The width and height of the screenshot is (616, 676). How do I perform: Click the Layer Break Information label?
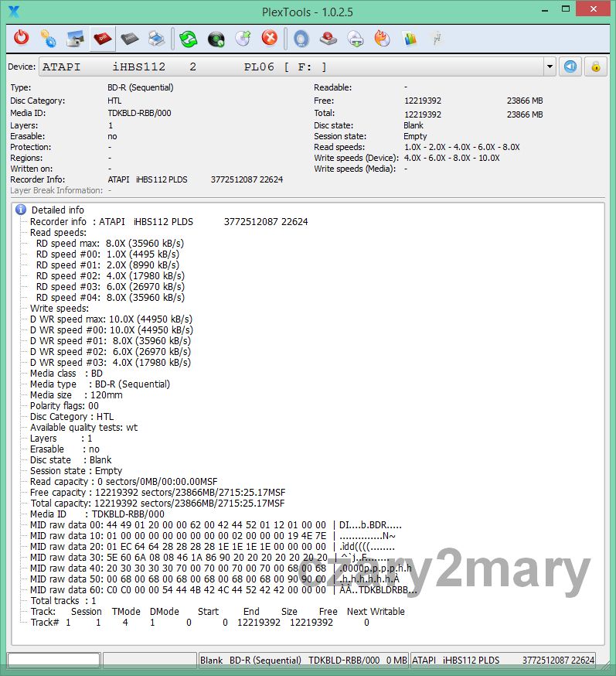click(x=56, y=190)
